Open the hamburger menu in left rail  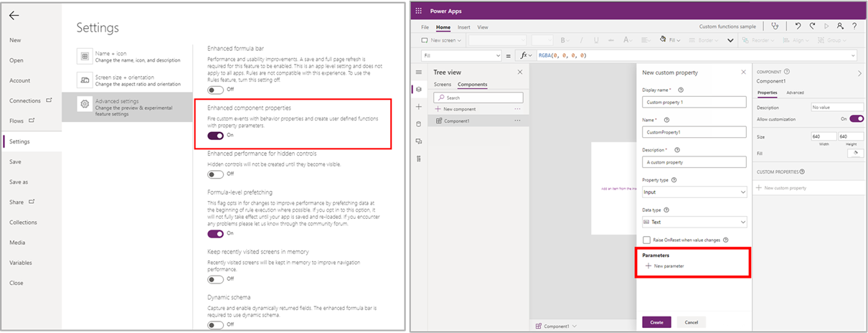click(420, 72)
